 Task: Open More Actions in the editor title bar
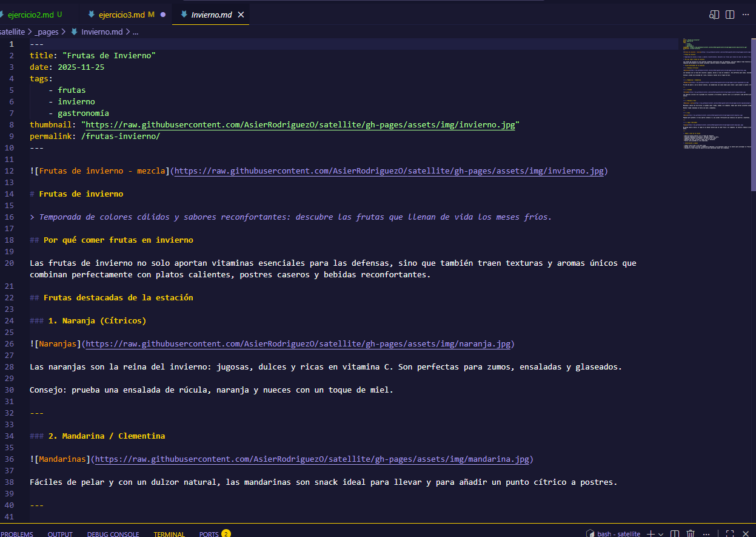tap(746, 14)
